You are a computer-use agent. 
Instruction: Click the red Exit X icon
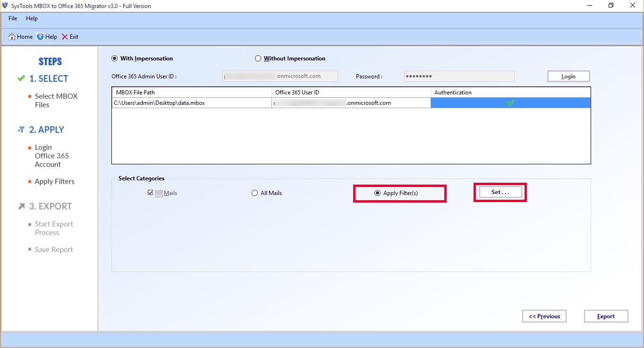[65, 37]
